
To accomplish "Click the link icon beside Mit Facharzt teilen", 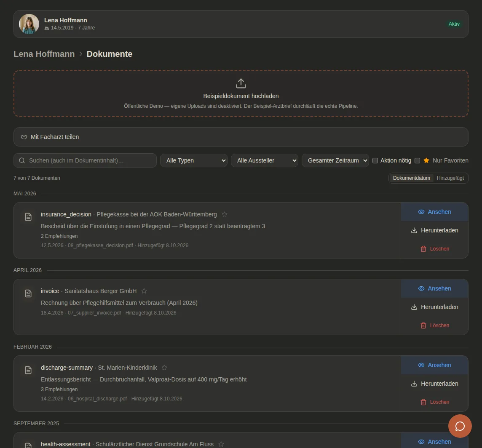I will click(x=24, y=137).
